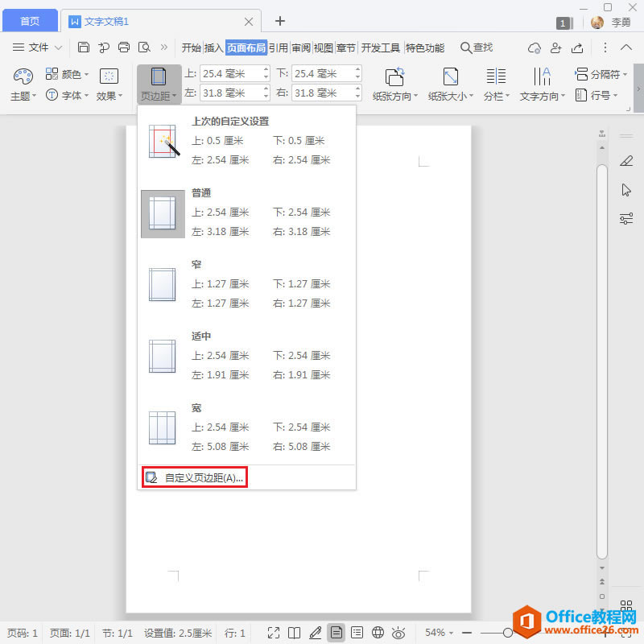
Task: Close the 文字文稿1 document tab
Action: (249, 22)
